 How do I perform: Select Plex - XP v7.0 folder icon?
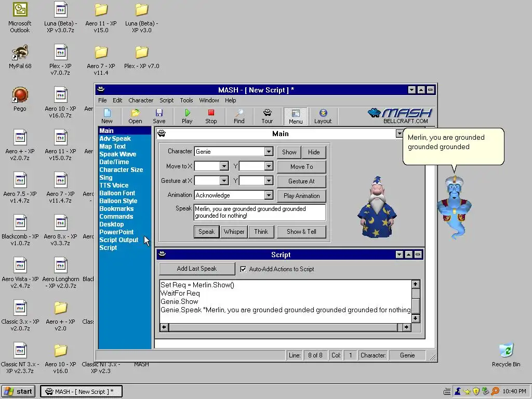point(142,57)
